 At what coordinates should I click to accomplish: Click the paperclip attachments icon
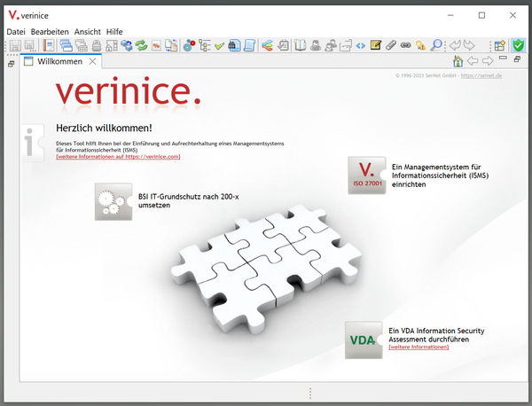(x=391, y=45)
